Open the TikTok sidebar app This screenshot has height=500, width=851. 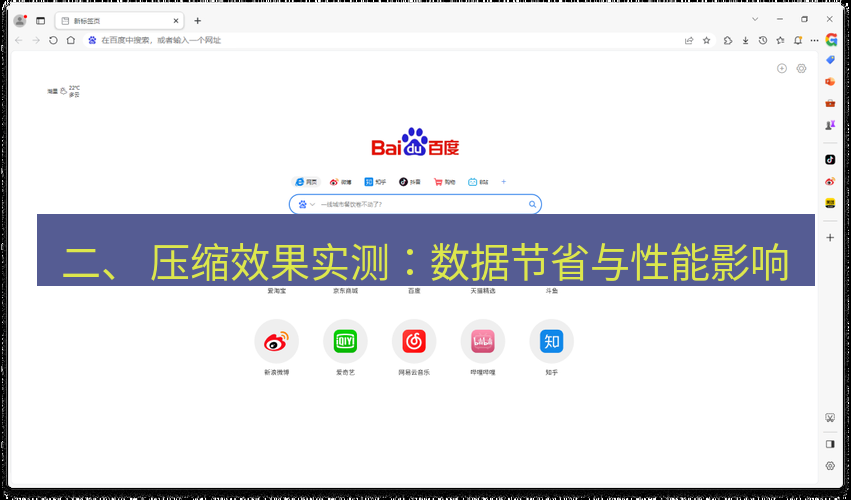point(830,160)
